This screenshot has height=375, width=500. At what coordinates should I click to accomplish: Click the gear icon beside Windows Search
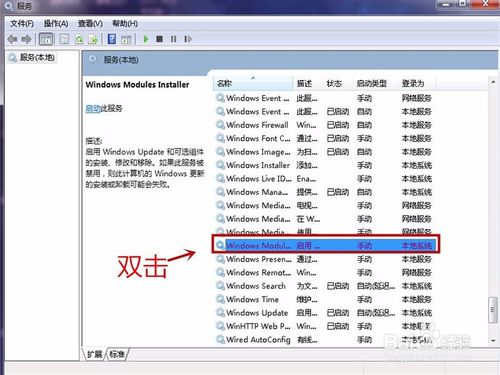tap(220, 286)
